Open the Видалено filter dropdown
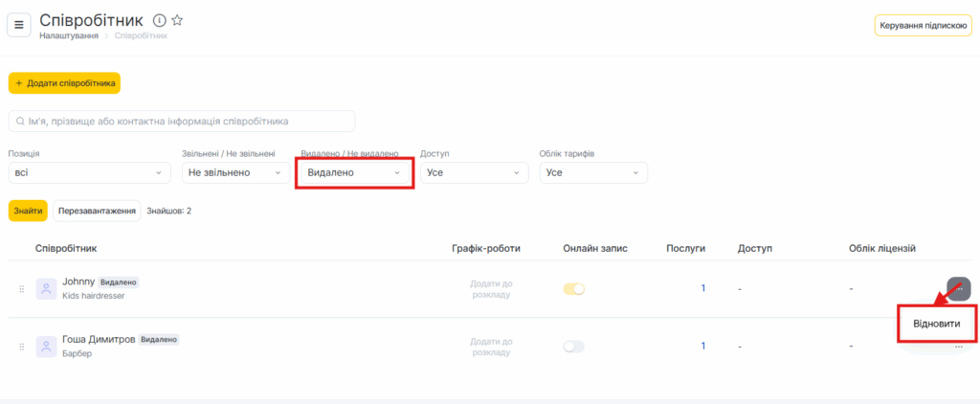Image resolution: width=980 pixels, height=404 pixels. tap(354, 172)
